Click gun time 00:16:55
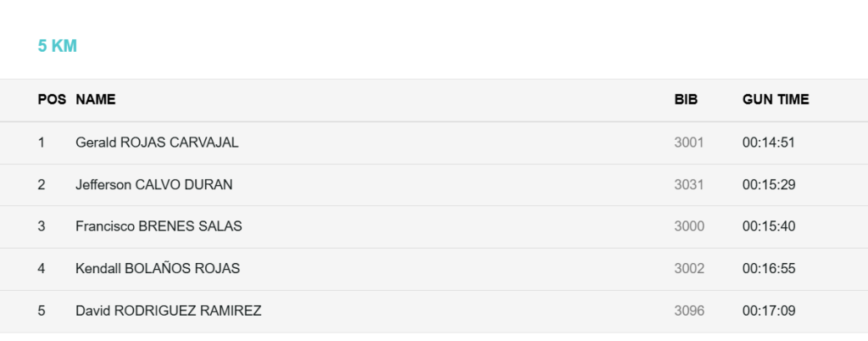868x341 pixels. point(768,268)
